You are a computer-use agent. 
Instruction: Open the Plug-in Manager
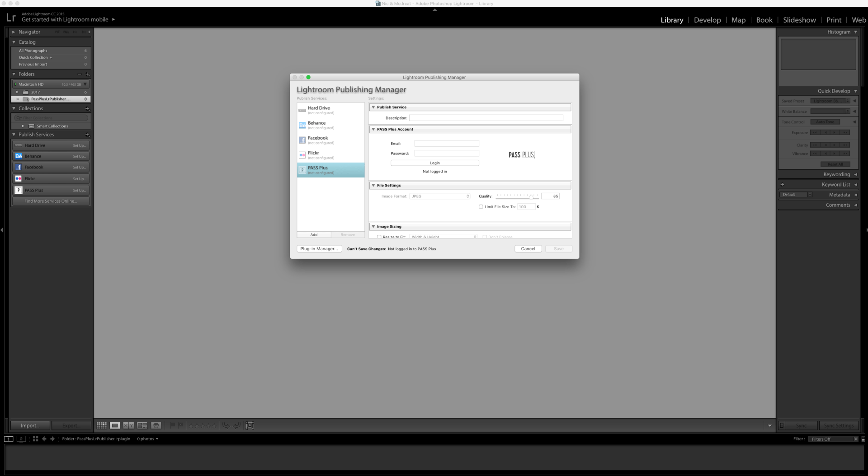click(319, 249)
